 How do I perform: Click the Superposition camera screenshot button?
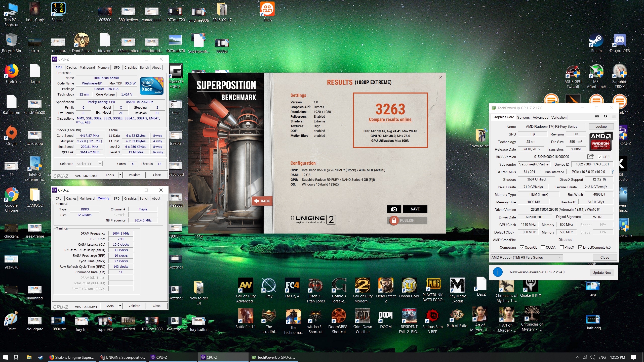(x=394, y=209)
